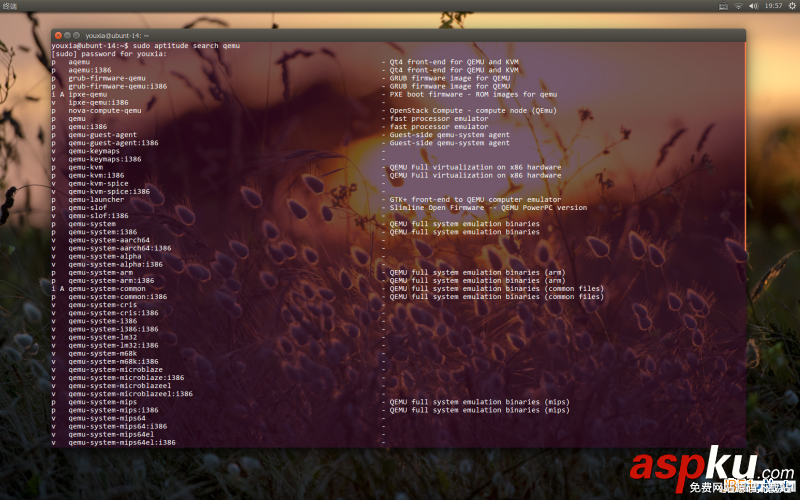800x500 pixels.
Task: Select the package name qemu-system-alpha:i386
Action: 116,265
